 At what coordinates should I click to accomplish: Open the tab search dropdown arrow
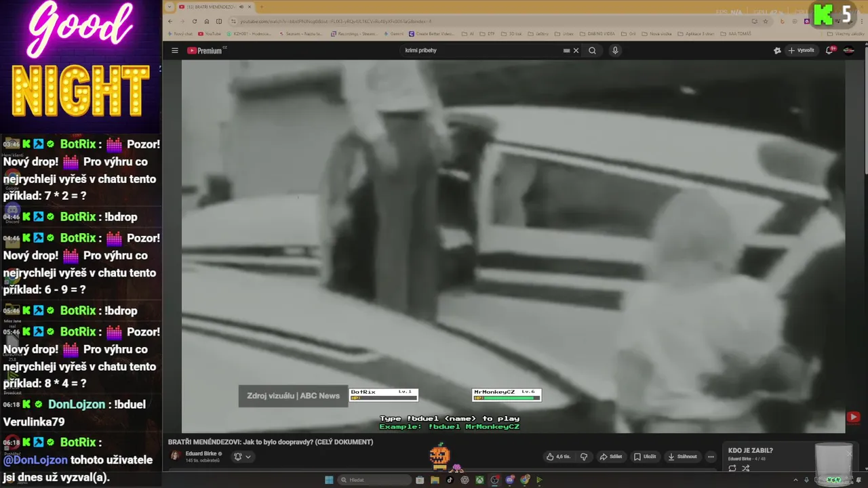coord(170,7)
